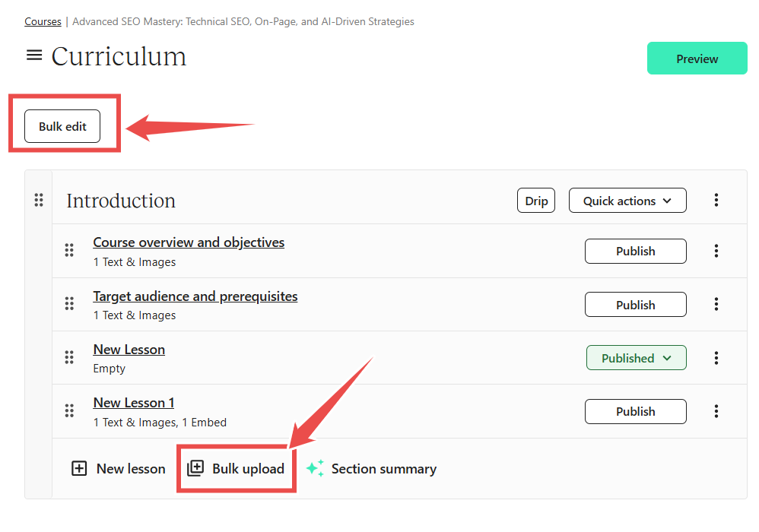Click the Bulk edit button

[62, 126]
